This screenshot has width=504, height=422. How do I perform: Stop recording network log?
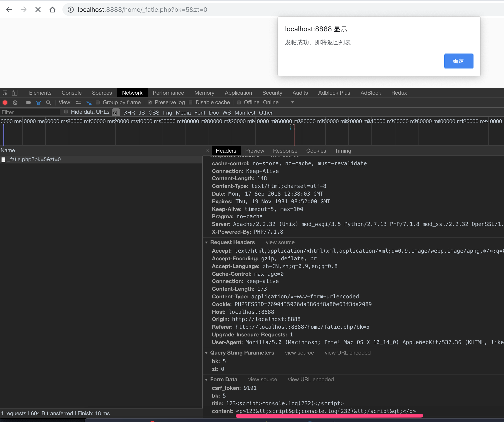5,103
